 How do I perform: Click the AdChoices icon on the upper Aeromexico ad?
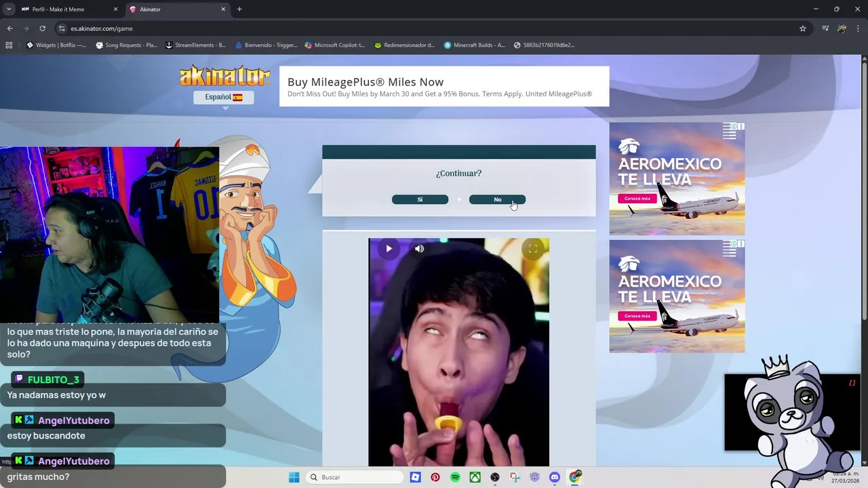click(734, 127)
